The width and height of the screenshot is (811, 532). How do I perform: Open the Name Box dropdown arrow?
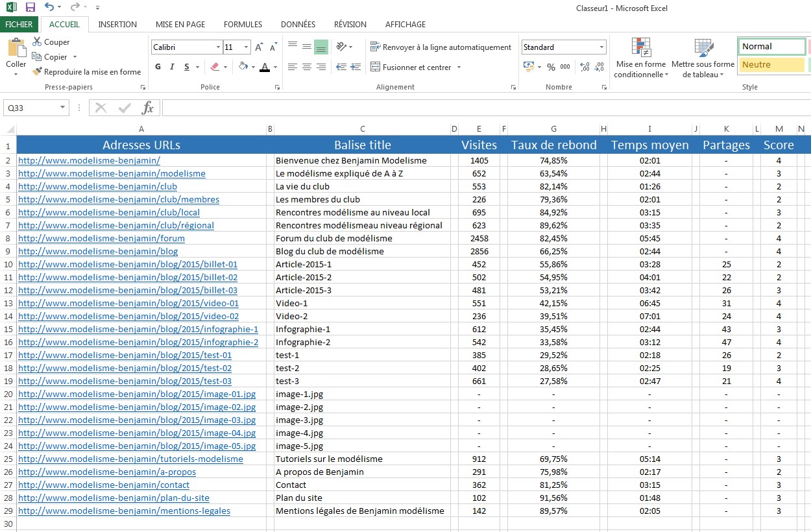pos(63,108)
